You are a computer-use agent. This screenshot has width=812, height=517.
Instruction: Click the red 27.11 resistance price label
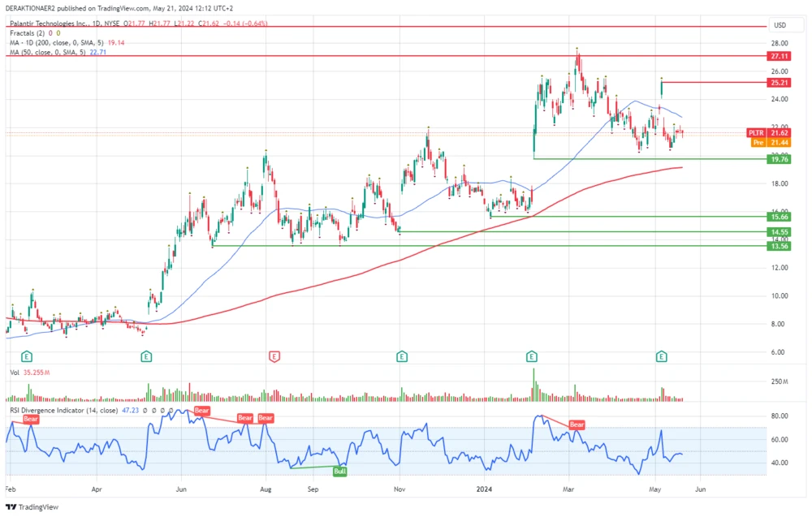point(778,57)
